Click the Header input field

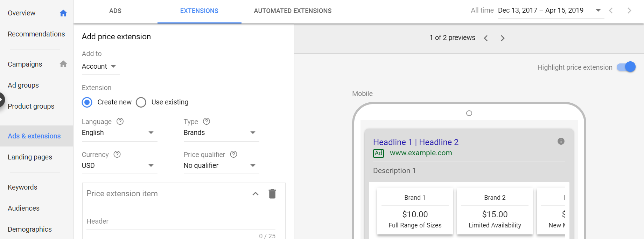(x=181, y=221)
